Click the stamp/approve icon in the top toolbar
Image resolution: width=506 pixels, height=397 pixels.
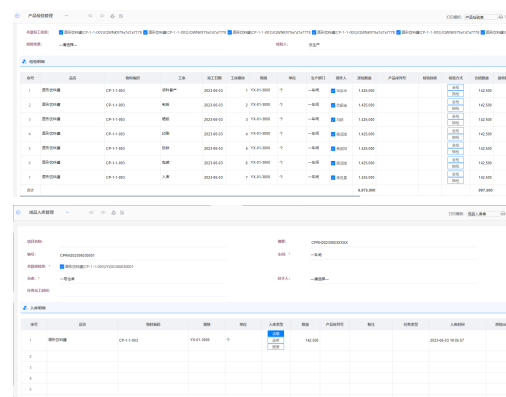(x=112, y=16)
